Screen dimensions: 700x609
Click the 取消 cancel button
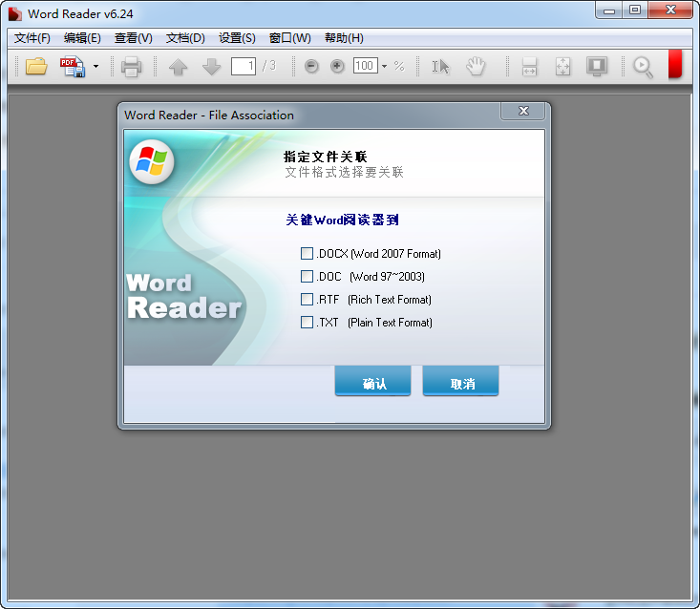(x=460, y=381)
